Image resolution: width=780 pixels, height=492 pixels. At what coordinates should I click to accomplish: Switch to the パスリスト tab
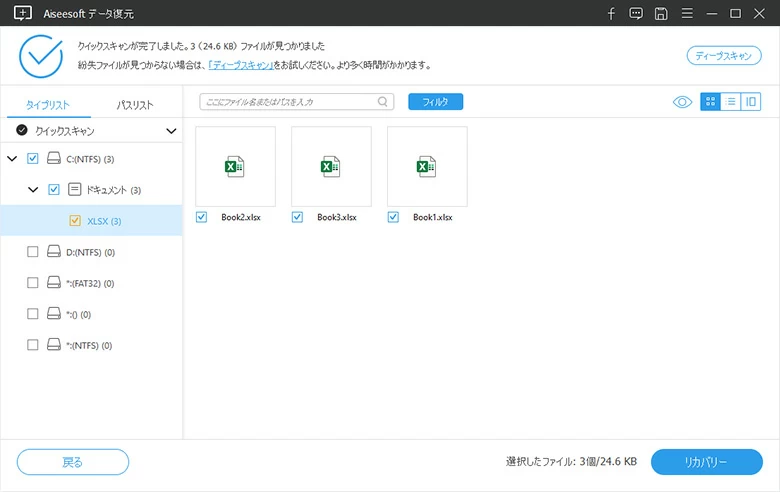pyautogui.click(x=135, y=104)
